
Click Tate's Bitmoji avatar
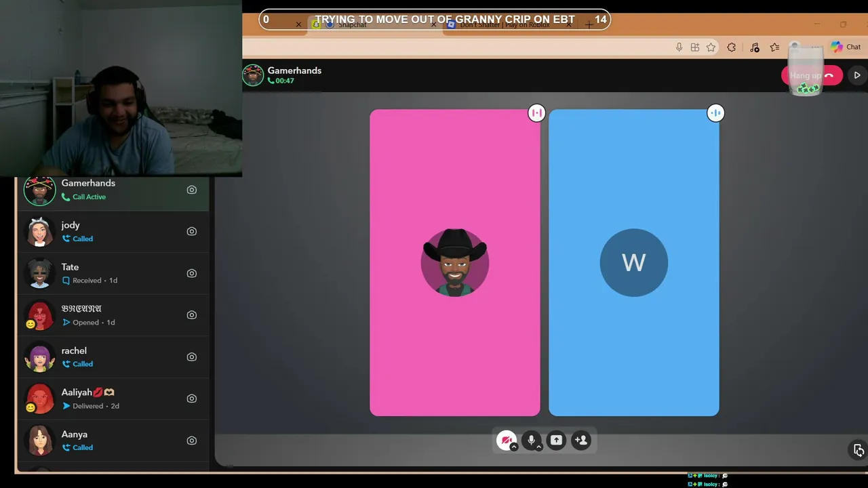[39, 273]
